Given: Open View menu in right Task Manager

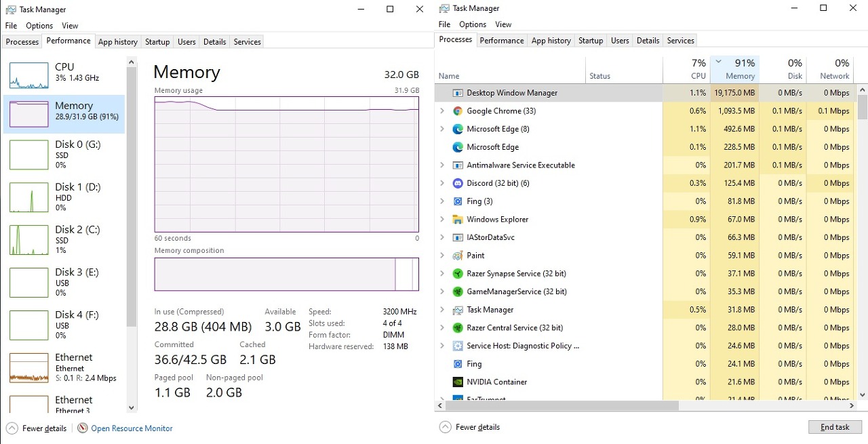Looking at the screenshot, I should [503, 24].
